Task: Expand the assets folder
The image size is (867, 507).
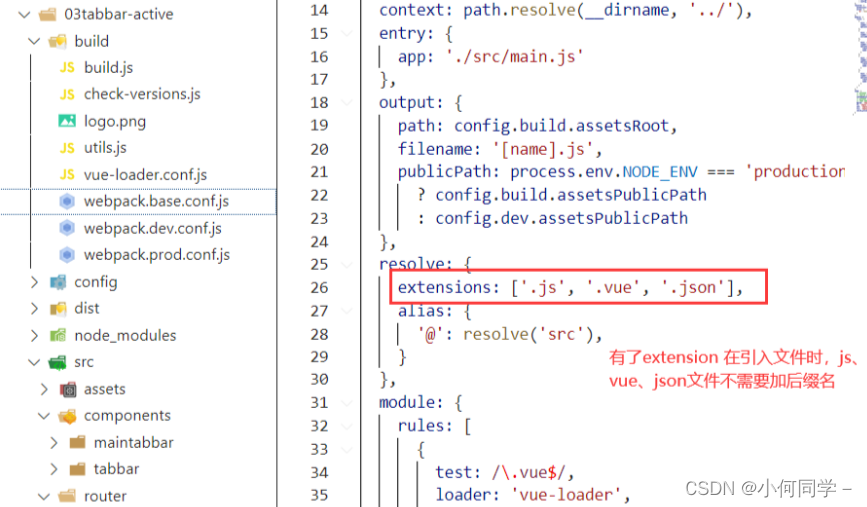Action: (44, 389)
